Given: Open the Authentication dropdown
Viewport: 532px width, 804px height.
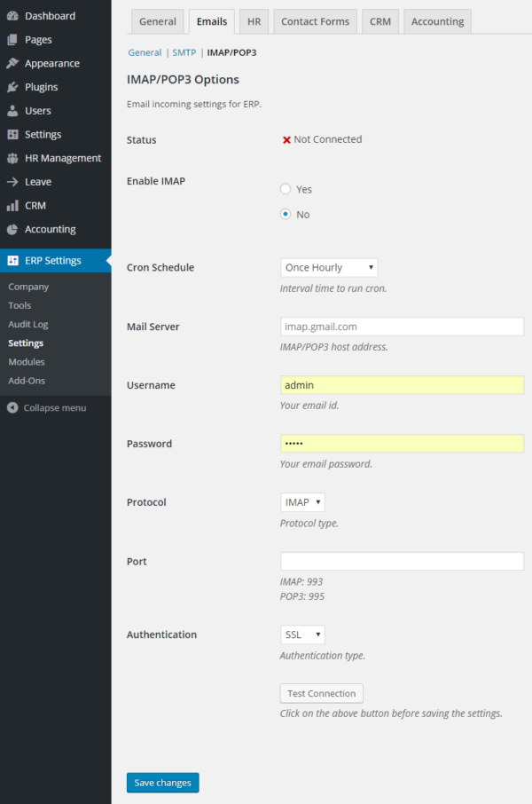Looking at the screenshot, I should click(x=301, y=634).
